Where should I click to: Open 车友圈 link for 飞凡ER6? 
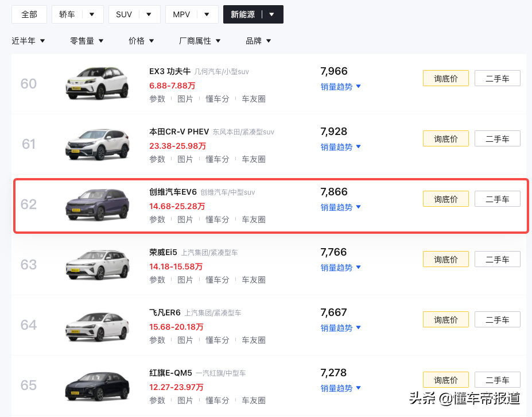tap(254, 340)
